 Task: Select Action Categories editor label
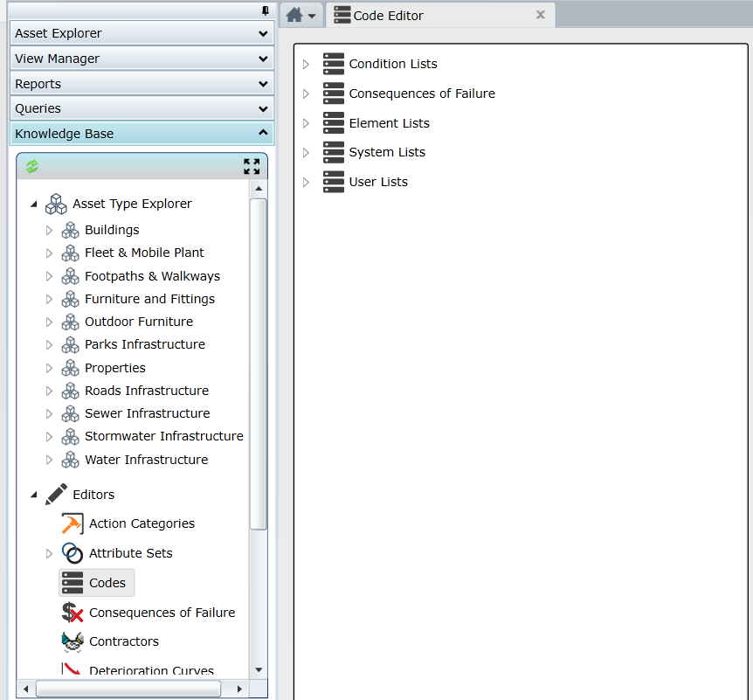pos(142,523)
